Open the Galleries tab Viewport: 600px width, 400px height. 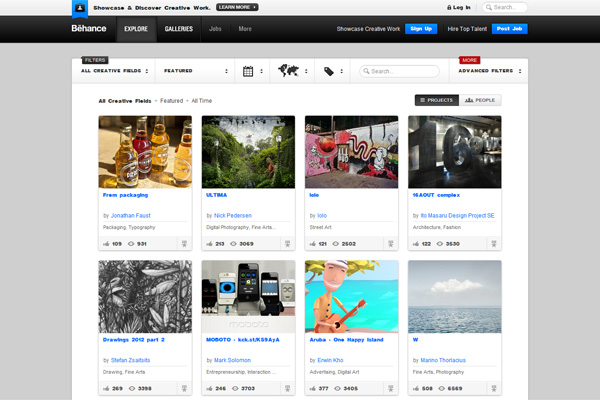(x=179, y=29)
